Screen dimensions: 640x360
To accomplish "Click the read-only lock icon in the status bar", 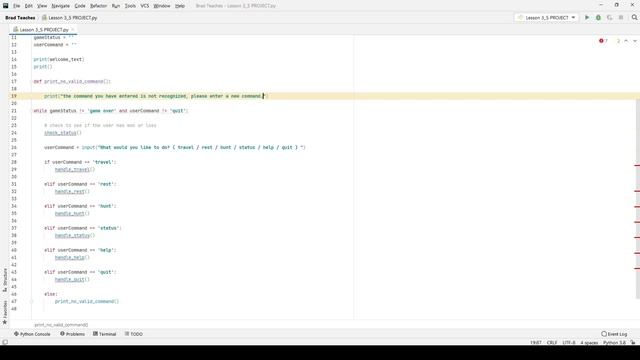I will click(x=633, y=342).
